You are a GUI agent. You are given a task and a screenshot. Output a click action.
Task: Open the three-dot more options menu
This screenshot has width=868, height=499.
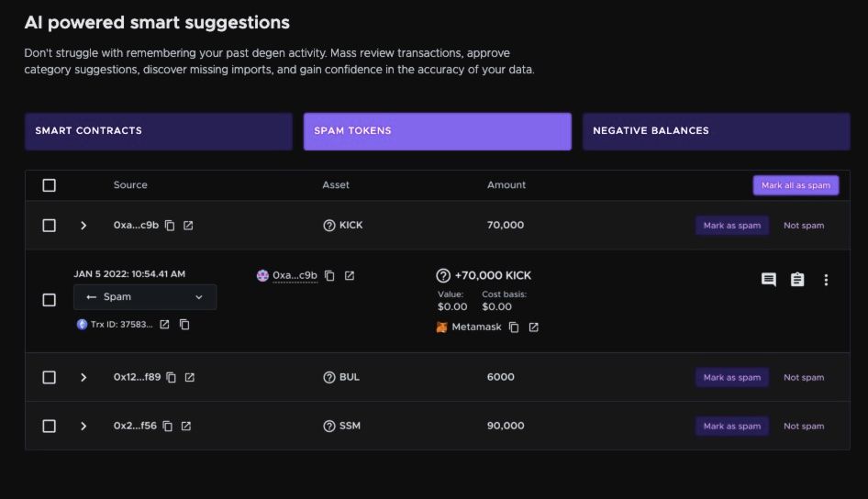pos(826,280)
